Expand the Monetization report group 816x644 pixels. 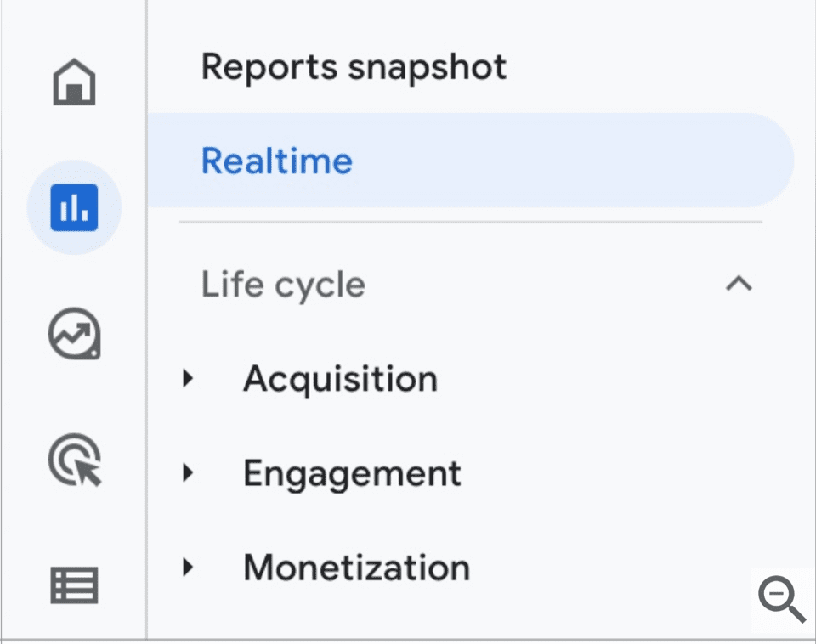pyautogui.click(x=189, y=568)
